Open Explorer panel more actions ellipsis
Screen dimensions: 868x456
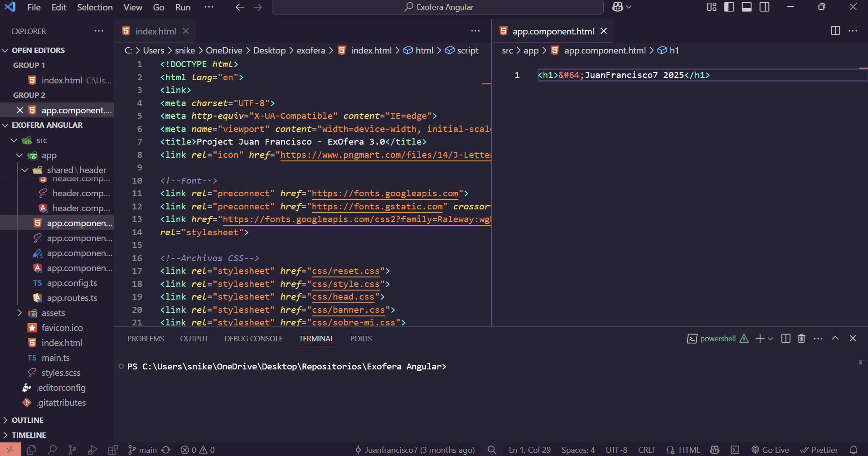point(99,31)
